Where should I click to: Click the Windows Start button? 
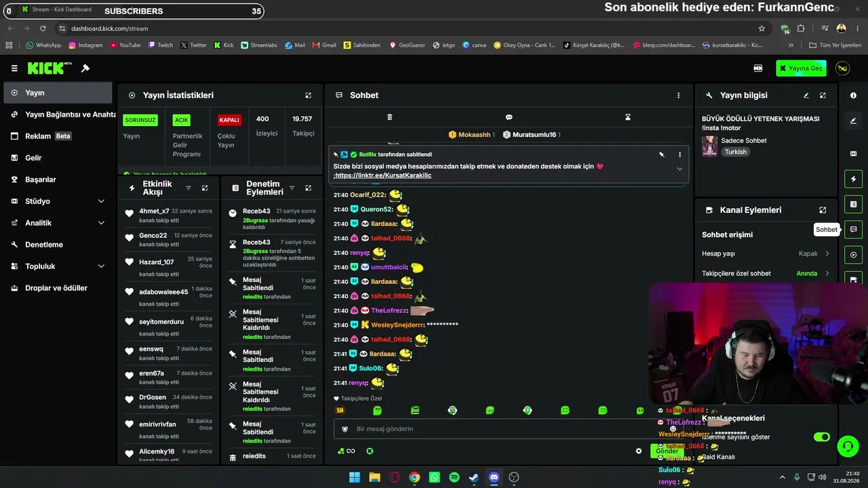pos(355,477)
